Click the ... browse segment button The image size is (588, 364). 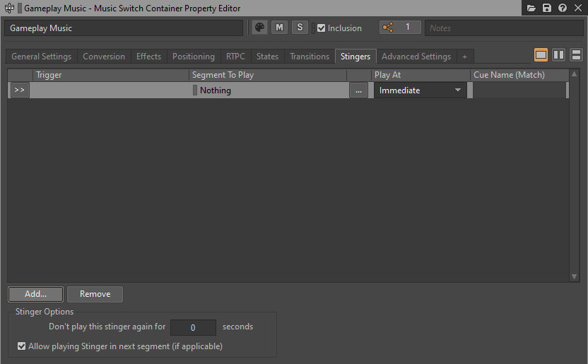coord(358,90)
